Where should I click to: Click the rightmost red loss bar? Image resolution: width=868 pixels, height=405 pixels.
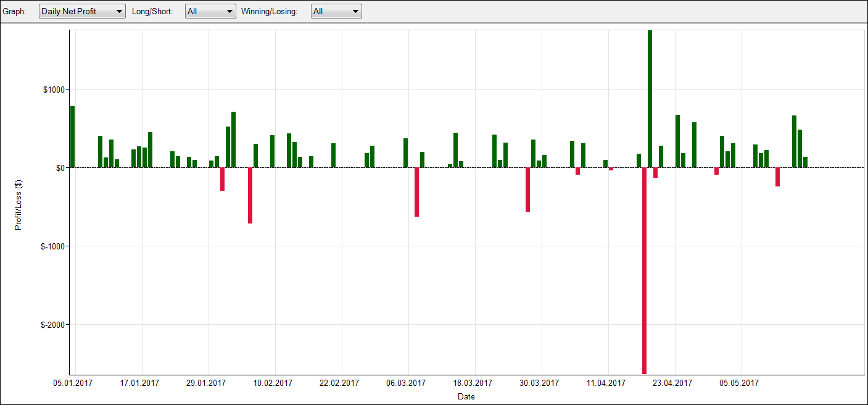777,177
